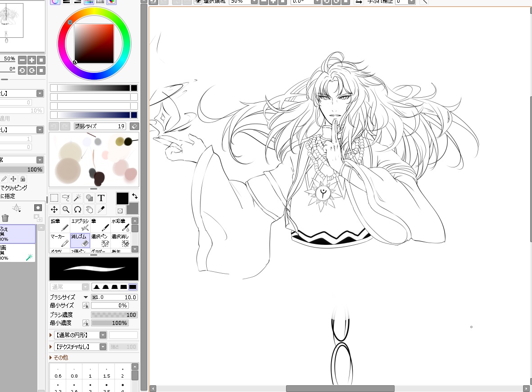The height and width of the screenshot is (392, 532).
Task: Click the background gray color swatch
Action: (133, 209)
